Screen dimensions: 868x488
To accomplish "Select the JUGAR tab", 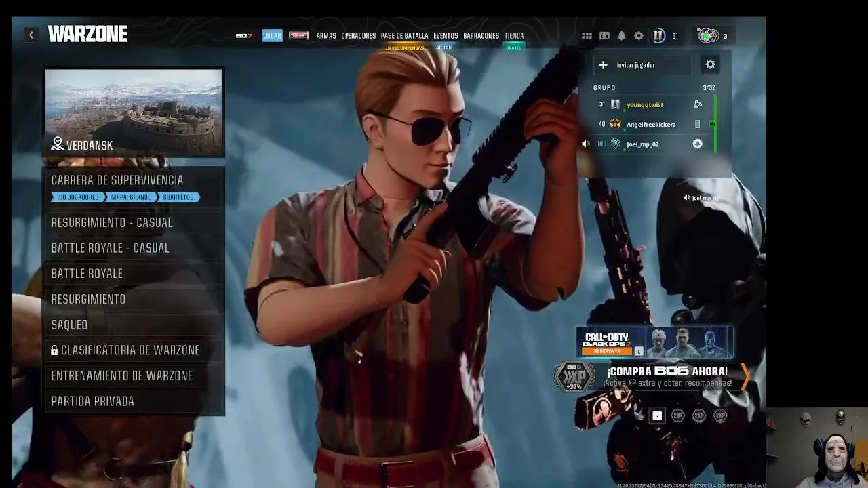I will coord(272,36).
